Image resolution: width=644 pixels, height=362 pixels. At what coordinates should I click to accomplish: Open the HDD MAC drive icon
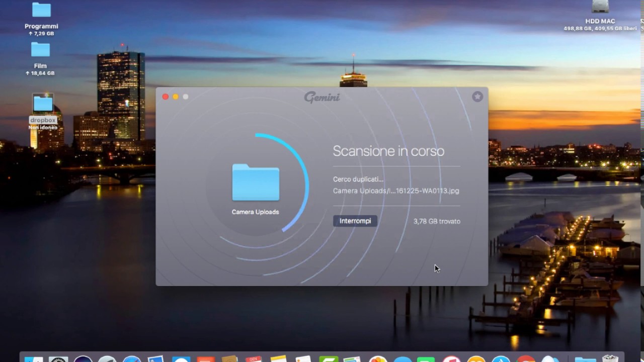[600, 7]
